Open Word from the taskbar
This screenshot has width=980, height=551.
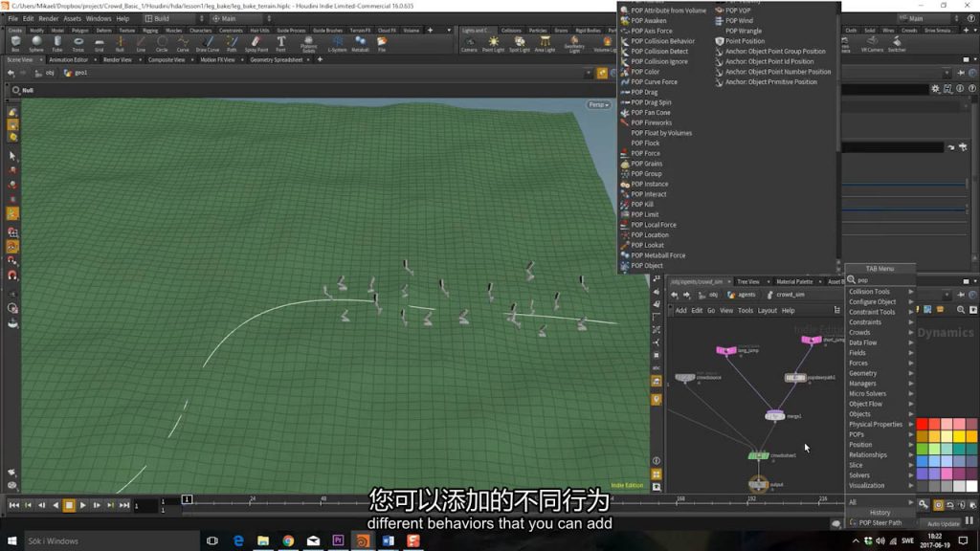[389, 540]
